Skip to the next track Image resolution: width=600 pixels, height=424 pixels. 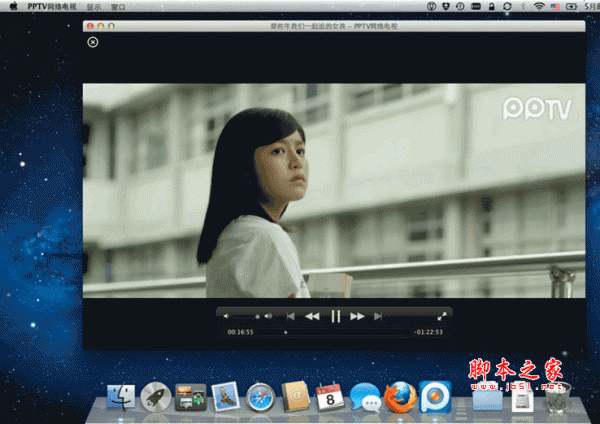378,316
